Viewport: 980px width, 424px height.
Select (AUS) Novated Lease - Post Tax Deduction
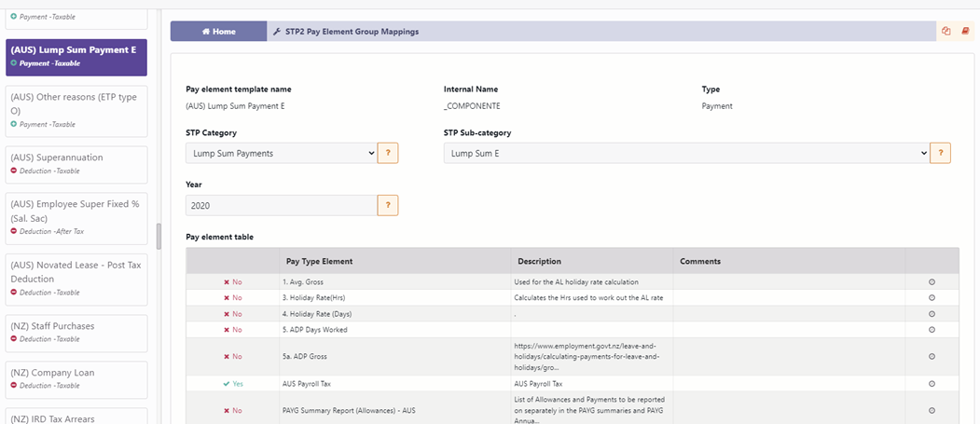click(76, 280)
